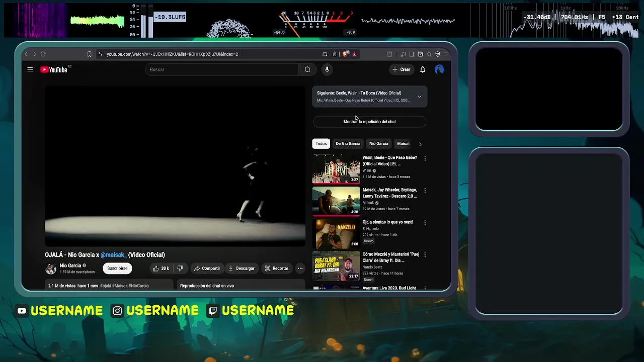Image resolution: width=644 pixels, height=362 pixels.
Task: Open the Descaro 2.0 video thumbnail
Action: click(336, 201)
